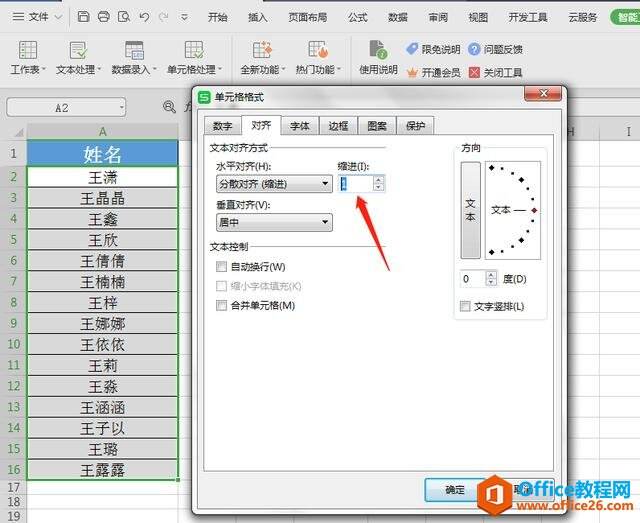Screen dimensions: 640x523
Task: Select cell containing 王露露
Action: tap(102, 470)
